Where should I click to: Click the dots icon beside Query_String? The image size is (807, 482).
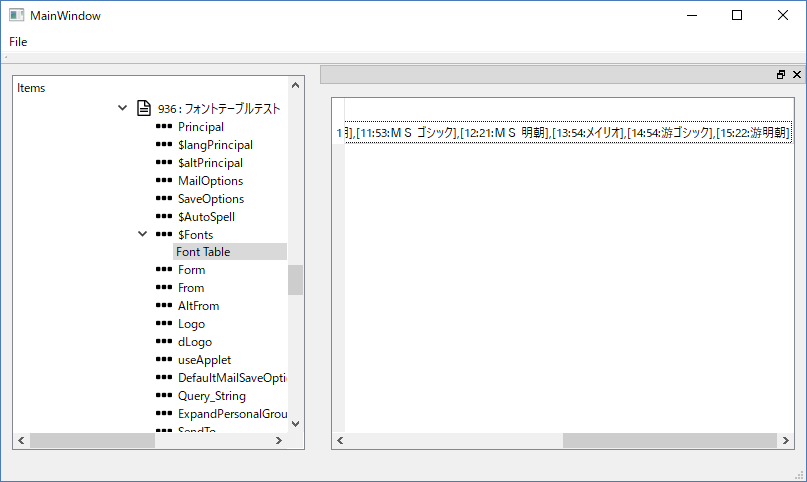pyautogui.click(x=164, y=395)
